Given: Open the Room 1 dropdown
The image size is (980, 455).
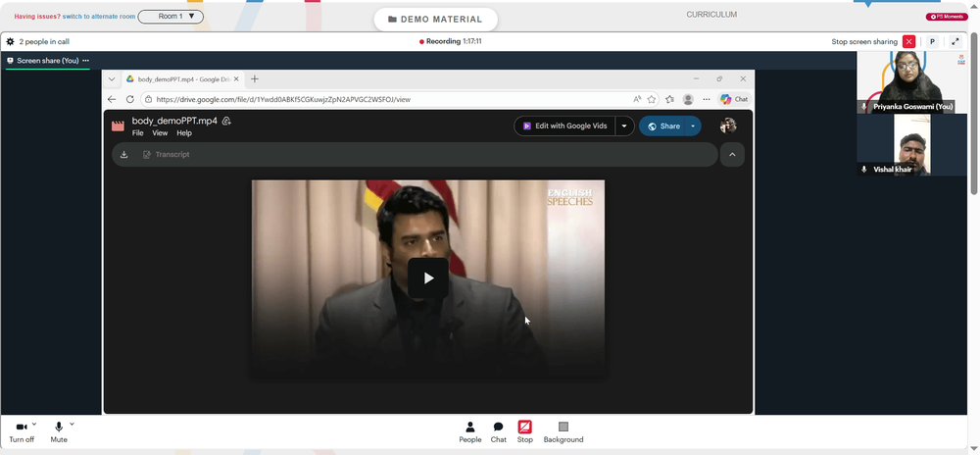Looking at the screenshot, I should (171, 17).
